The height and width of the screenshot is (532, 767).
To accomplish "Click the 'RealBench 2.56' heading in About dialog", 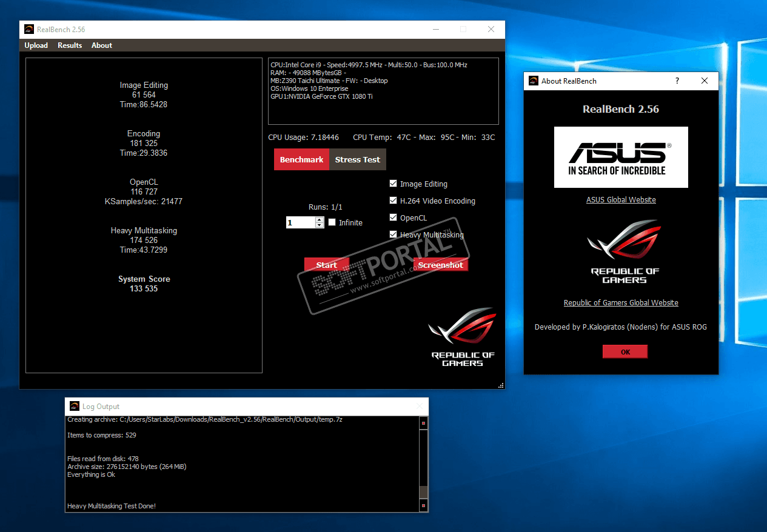I will (621, 109).
